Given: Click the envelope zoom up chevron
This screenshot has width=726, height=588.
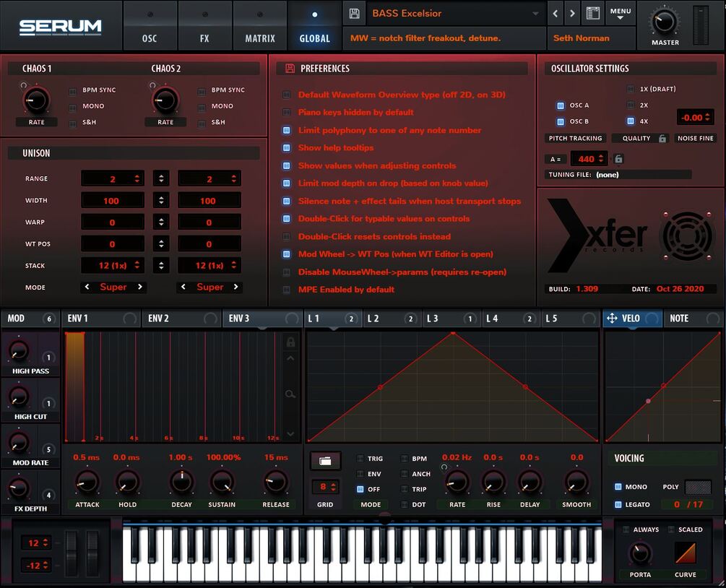Looking at the screenshot, I should click(x=290, y=358).
